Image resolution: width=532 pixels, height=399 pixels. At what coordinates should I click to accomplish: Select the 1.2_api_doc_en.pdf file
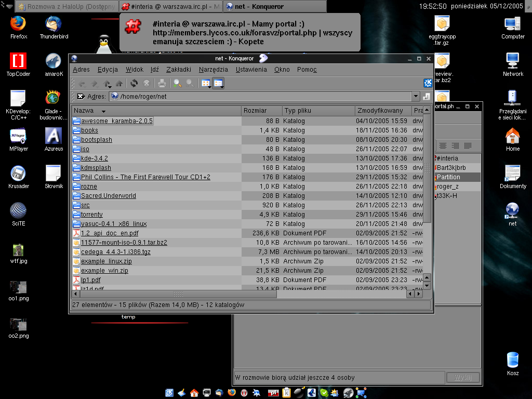coord(110,233)
